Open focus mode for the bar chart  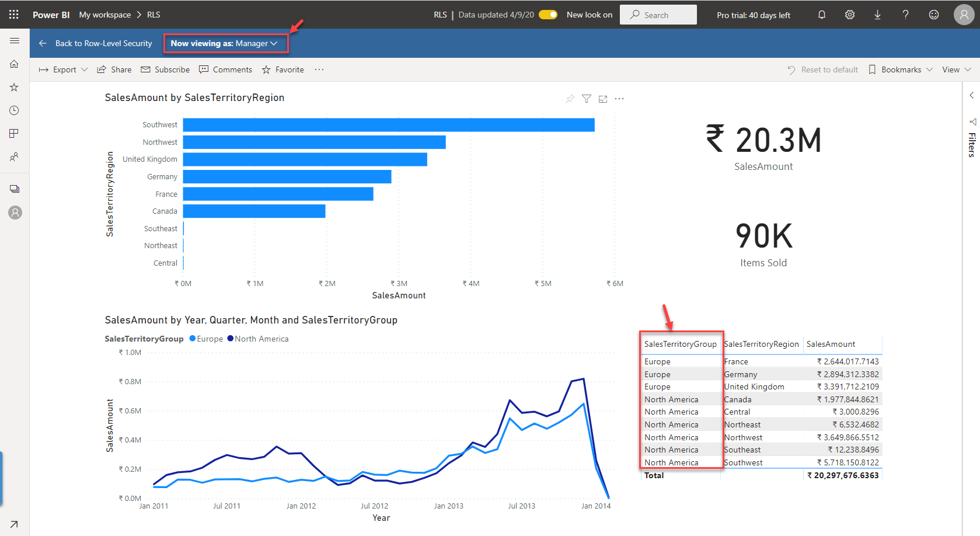tap(603, 99)
